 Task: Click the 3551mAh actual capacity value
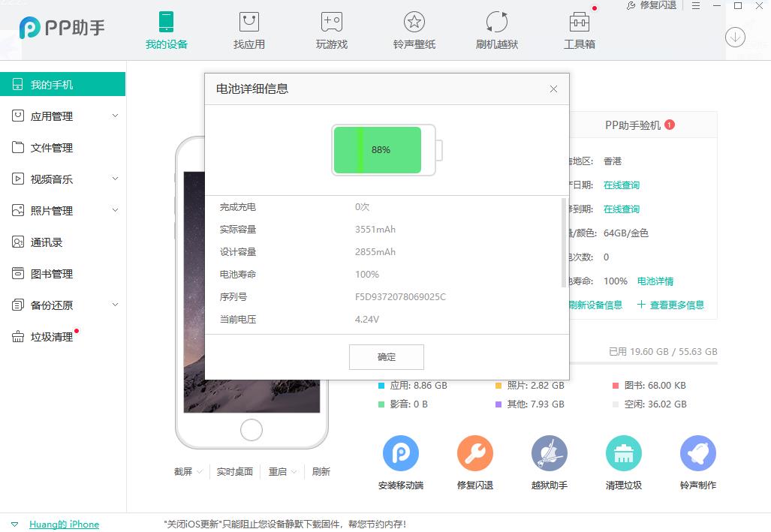375,230
